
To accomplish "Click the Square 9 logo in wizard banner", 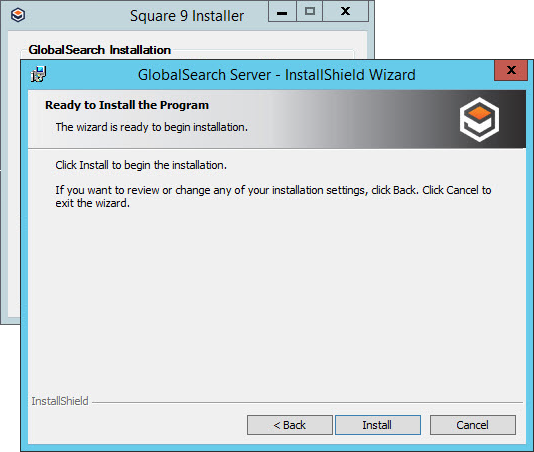I will (x=479, y=119).
